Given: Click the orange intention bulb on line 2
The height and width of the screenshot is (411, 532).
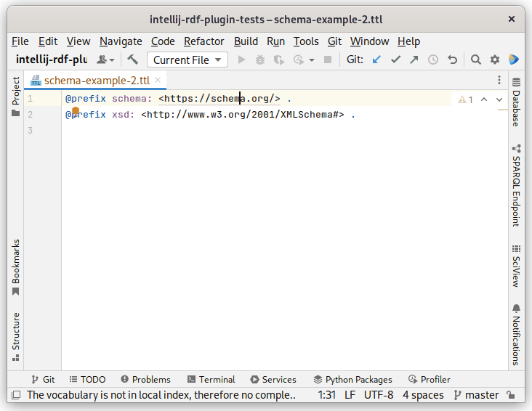Looking at the screenshot, I should (76, 110).
